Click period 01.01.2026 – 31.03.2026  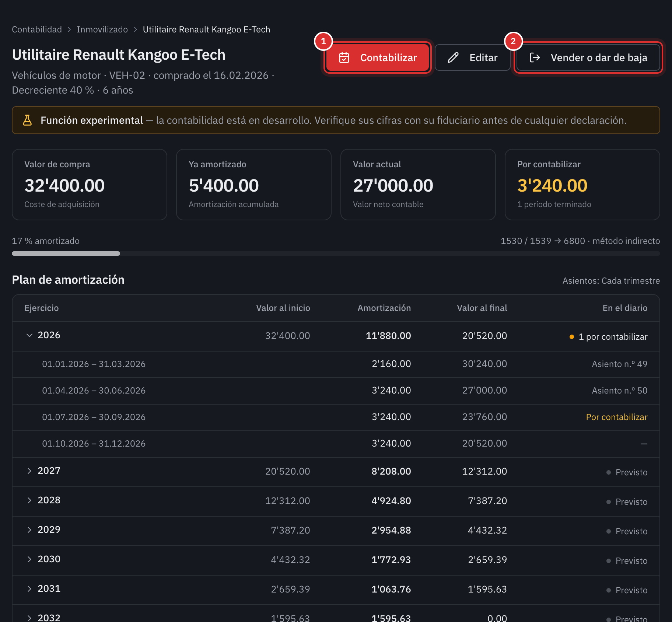(x=94, y=364)
